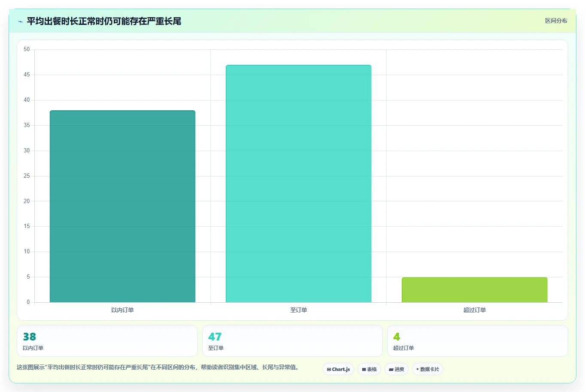585x392 pixels.
Task: Click the y-axis tick label 15
Action: (27, 226)
